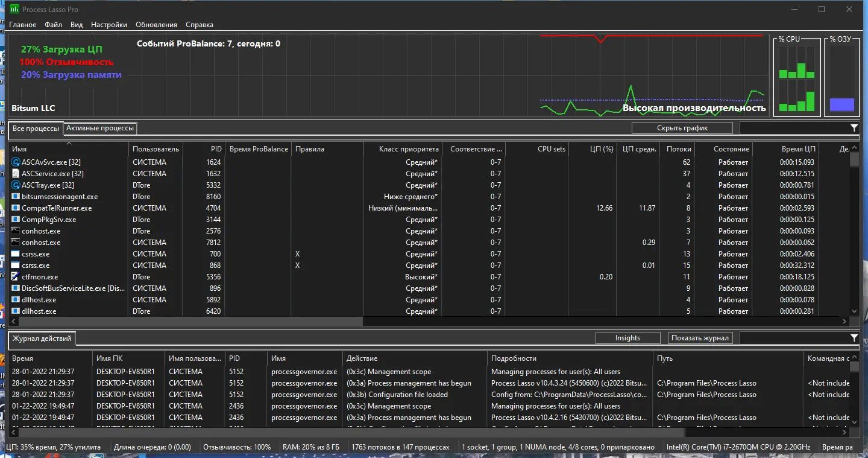Select the CompatTelRunner.exe icon

click(x=16, y=208)
